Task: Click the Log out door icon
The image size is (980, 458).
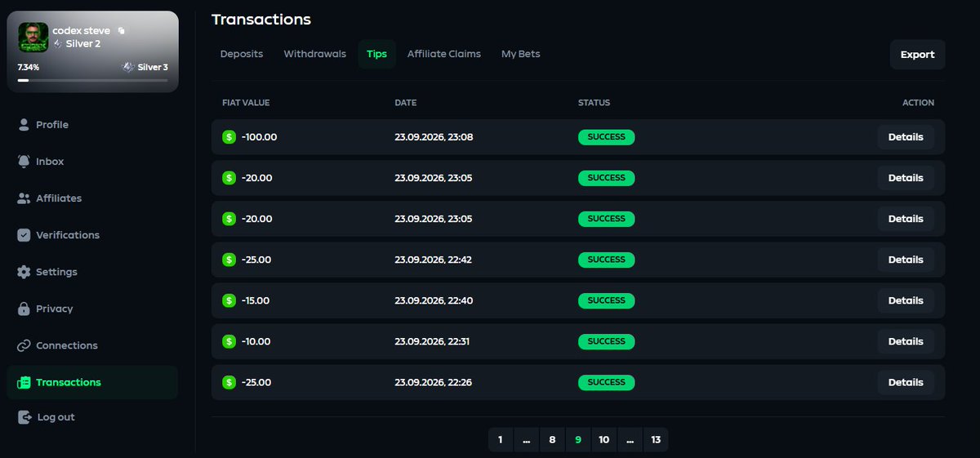Action: (24, 417)
